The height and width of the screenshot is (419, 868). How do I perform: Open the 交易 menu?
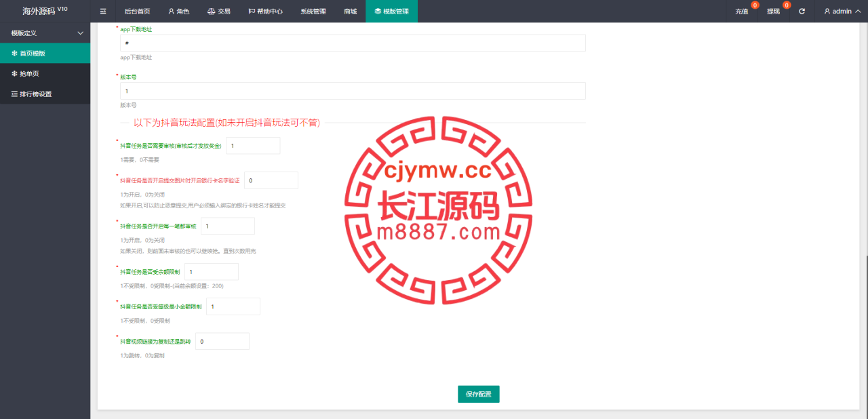click(x=219, y=12)
